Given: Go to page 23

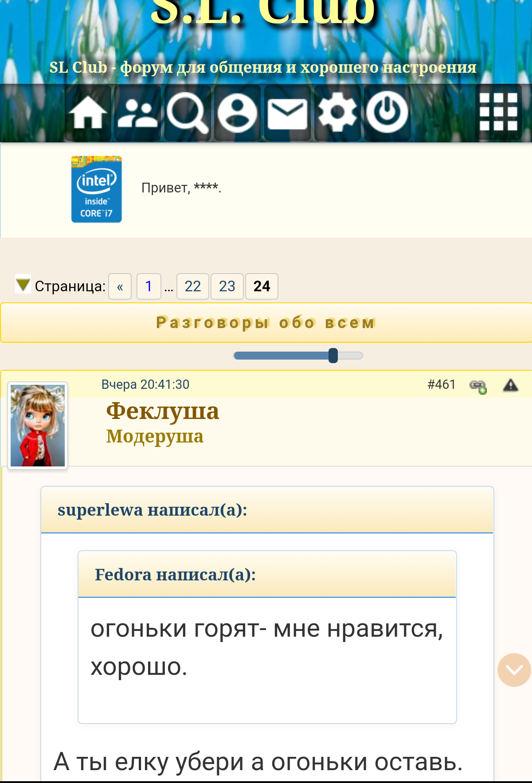Looking at the screenshot, I should click(x=227, y=286).
